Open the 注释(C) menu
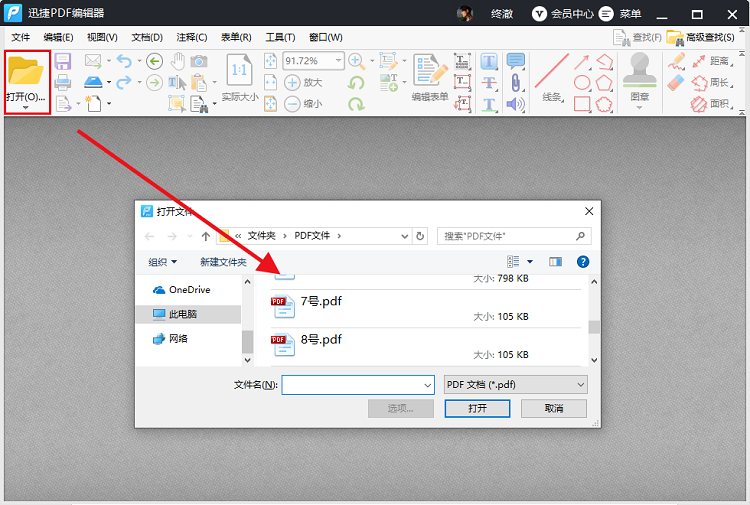Image resolution: width=750 pixels, height=505 pixels. click(x=192, y=37)
